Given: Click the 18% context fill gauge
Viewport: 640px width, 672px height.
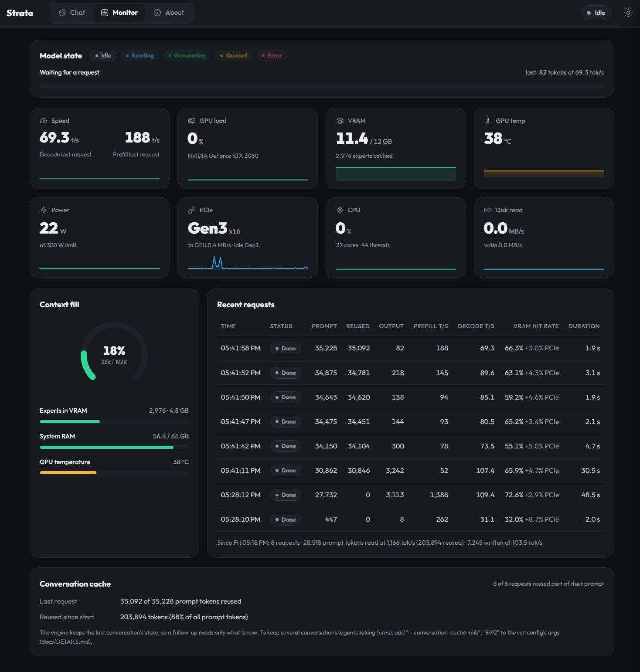Looking at the screenshot, I should coord(114,351).
